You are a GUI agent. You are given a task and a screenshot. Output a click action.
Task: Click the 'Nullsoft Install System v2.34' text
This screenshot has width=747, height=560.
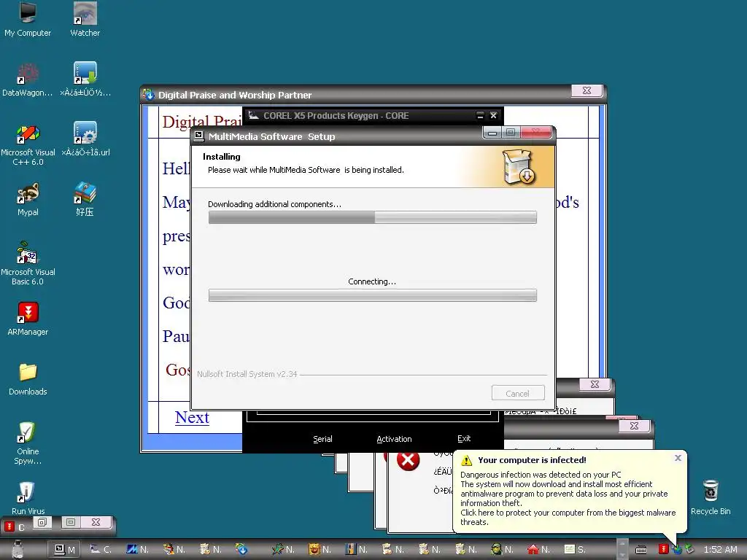[x=247, y=374]
